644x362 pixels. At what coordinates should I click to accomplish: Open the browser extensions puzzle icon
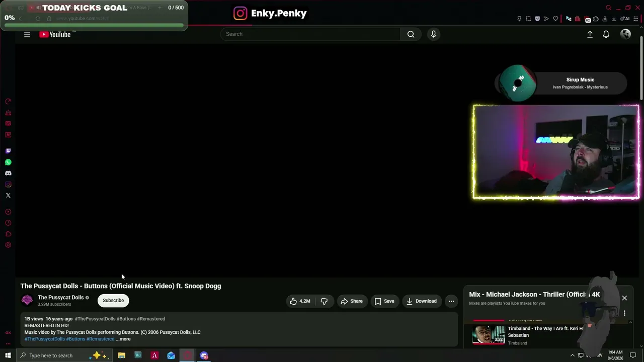click(x=596, y=19)
